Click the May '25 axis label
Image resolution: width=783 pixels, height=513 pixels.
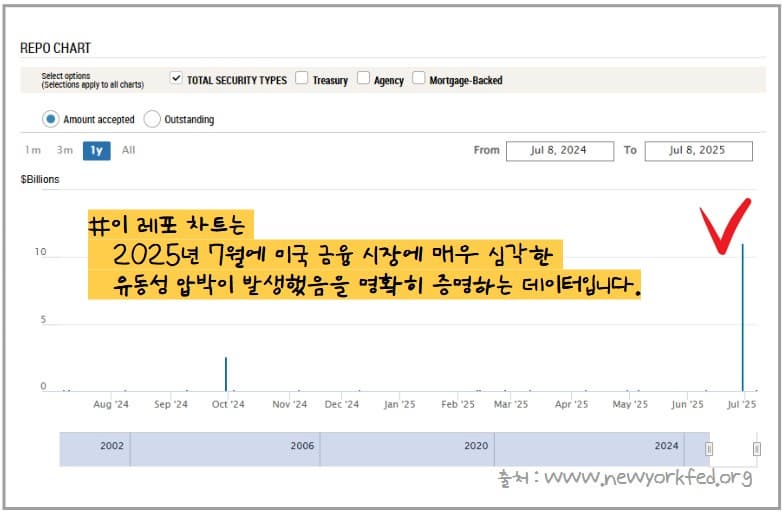pos(630,404)
